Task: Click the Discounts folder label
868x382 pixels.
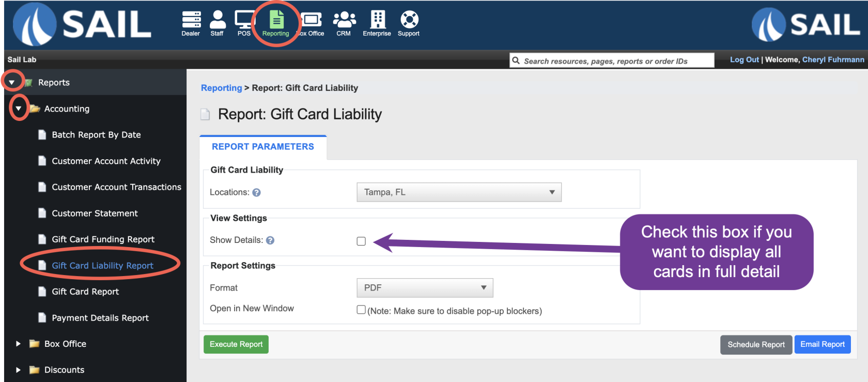Action: [x=64, y=370]
